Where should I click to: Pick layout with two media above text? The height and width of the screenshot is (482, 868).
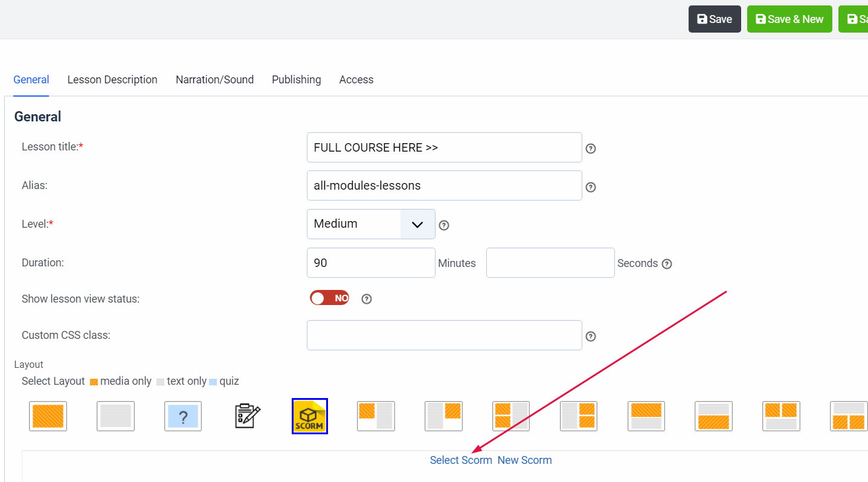click(781, 416)
